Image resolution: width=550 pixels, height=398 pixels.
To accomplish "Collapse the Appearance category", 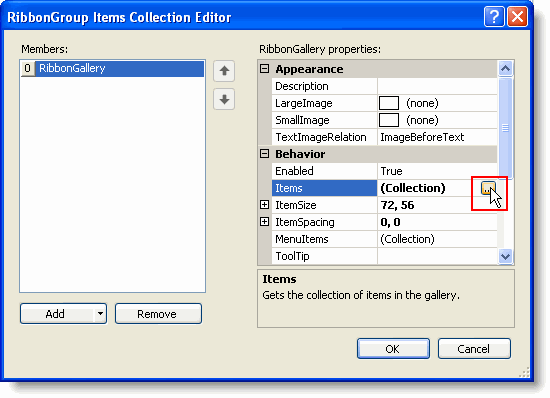I will click(264, 69).
